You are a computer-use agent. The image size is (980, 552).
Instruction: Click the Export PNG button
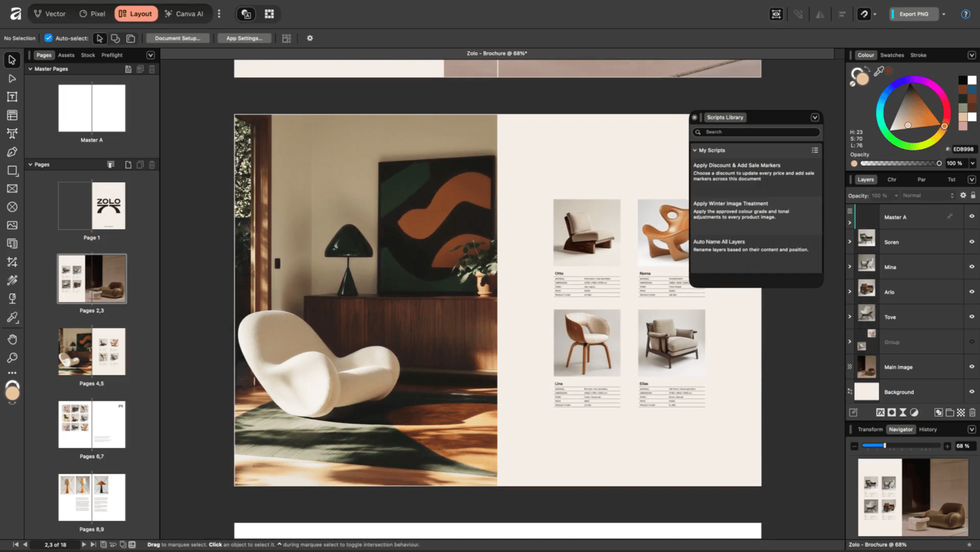coord(914,14)
